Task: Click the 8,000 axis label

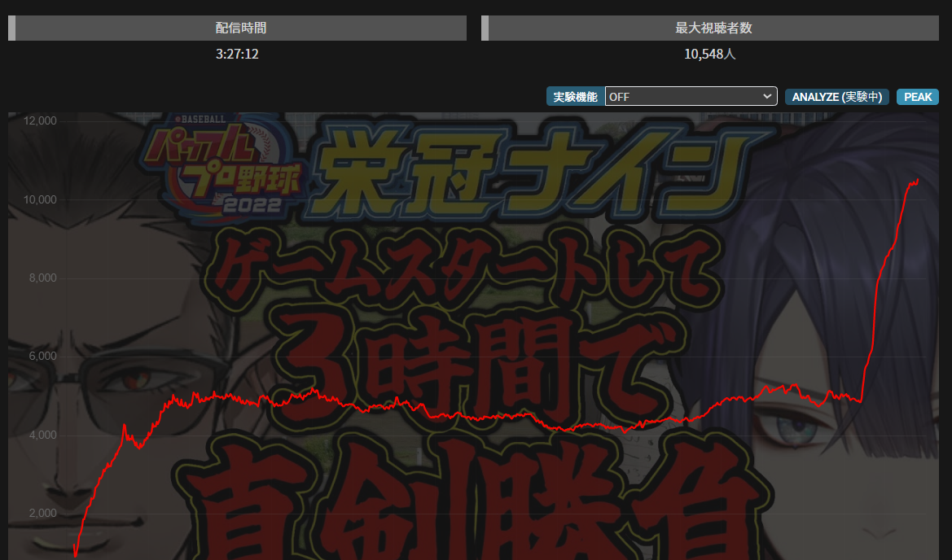Action: (x=42, y=278)
